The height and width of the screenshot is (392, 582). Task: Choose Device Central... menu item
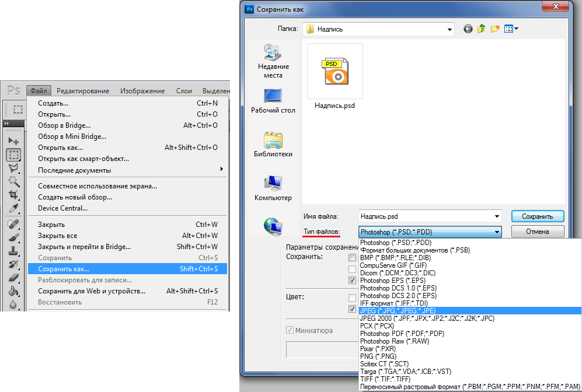127,208
